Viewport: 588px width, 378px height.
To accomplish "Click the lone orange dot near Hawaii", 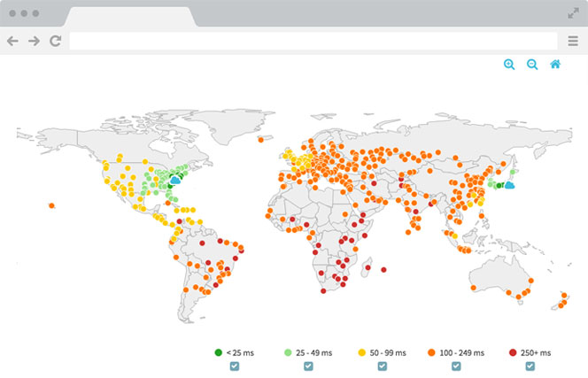I will tap(52, 205).
